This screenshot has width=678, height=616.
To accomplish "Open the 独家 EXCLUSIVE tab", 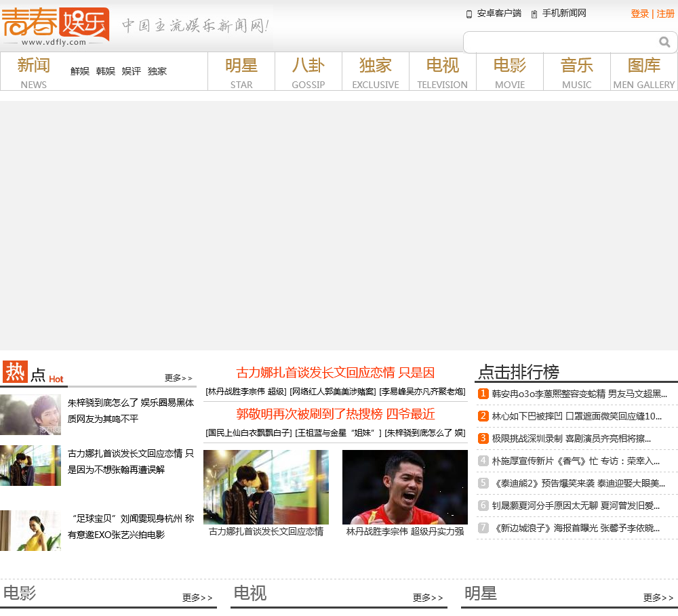I will click(x=376, y=73).
